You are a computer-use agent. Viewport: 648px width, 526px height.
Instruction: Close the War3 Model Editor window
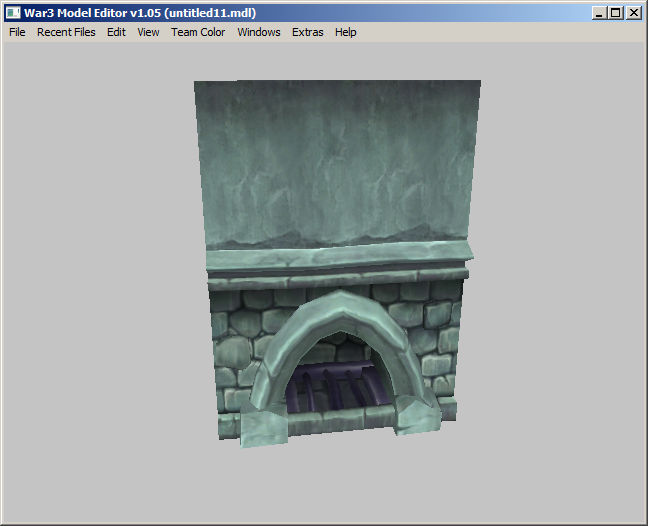tap(634, 13)
